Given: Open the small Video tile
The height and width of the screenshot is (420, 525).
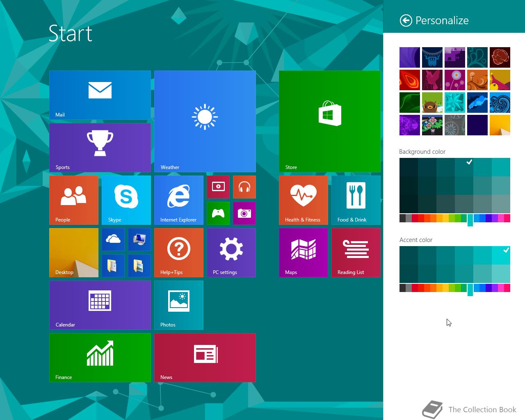Looking at the screenshot, I should pyautogui.click(x=218, y=187).
